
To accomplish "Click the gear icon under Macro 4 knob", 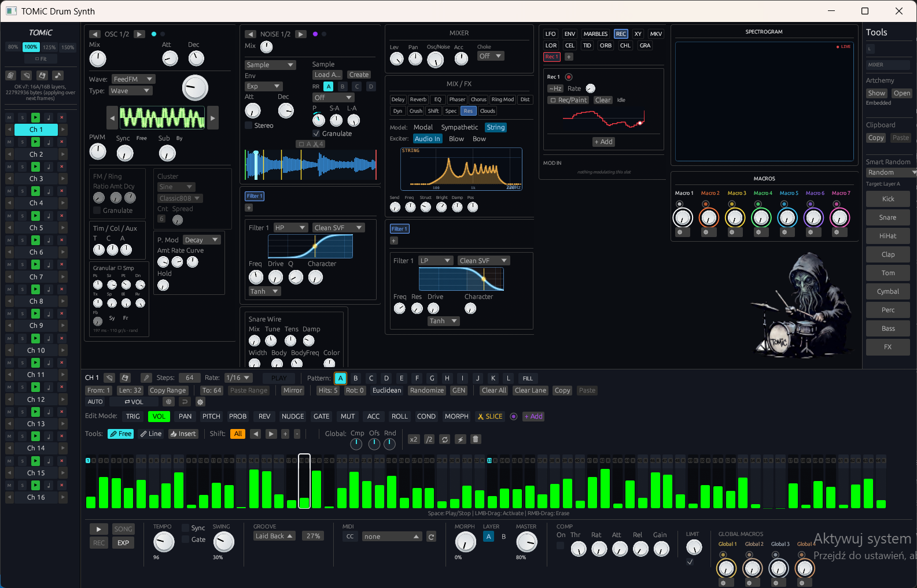I will click(x=758, y=232).
